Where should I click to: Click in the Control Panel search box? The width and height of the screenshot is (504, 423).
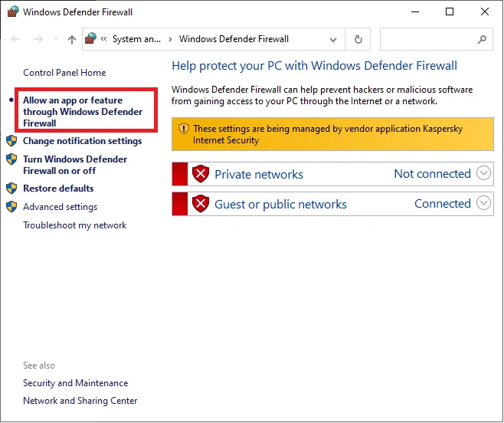(429, 39)
